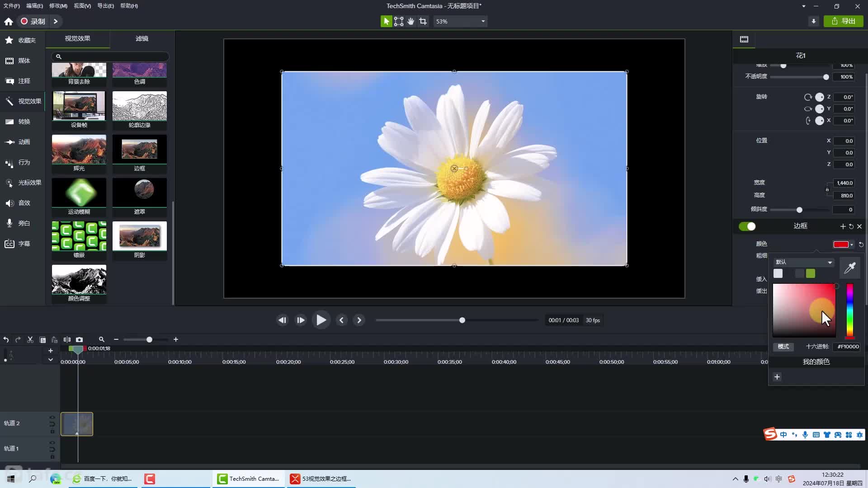
Task: Open the Edit (编辑) menu
Action: click(34, 6)
